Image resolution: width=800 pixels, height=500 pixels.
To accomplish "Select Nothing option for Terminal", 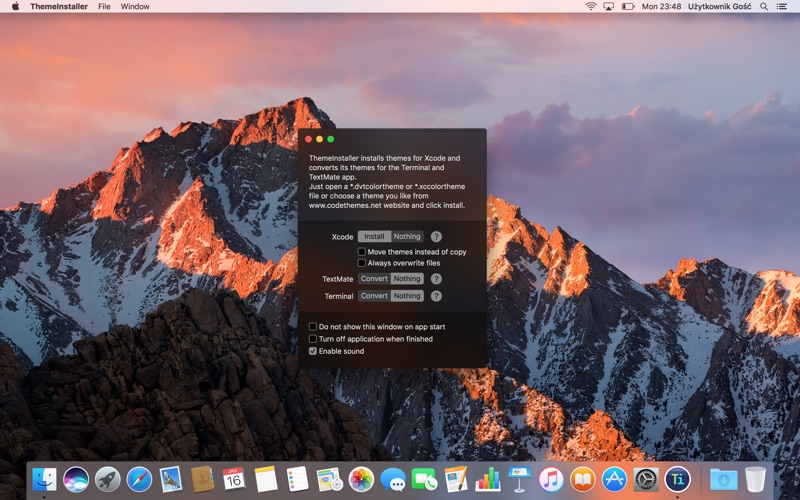I will pyautogui.click(x=407, y=295).
